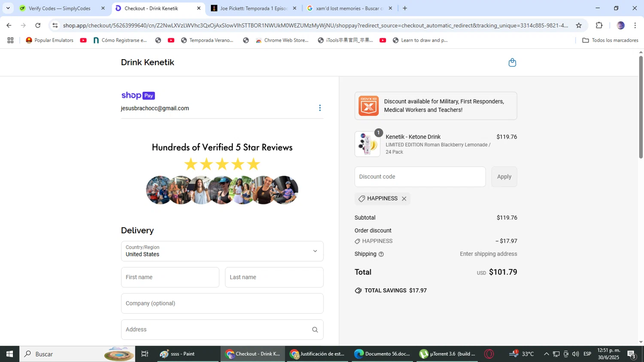Close the Joe Pickett tab
Image resolution: width=644 pixels, height=362 pixels.
295,8
